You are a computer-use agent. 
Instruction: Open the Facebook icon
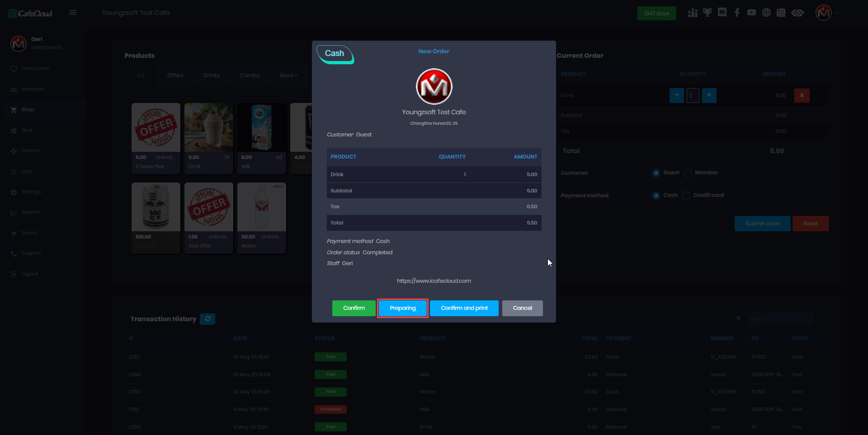pyautogui.click(x=737, y=13)
